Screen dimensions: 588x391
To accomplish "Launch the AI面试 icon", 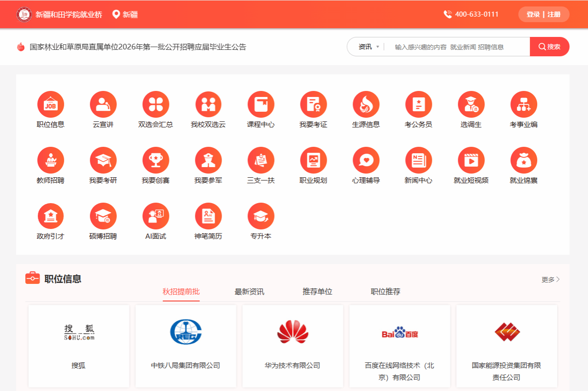I will click(x=156, y=216).
